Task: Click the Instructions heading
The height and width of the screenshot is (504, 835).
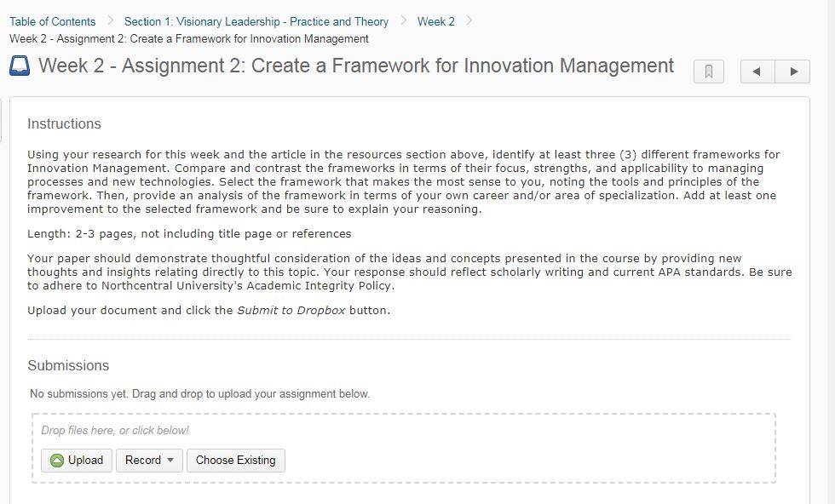Action: (64, 123)
